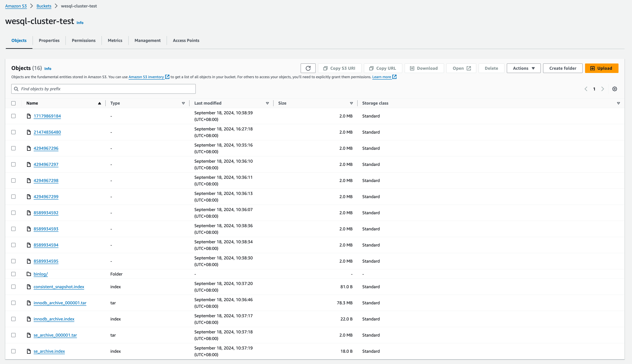Viewport: 632px width, 364px height.
Task: Click the Open button
Action: tap(461, 68)
